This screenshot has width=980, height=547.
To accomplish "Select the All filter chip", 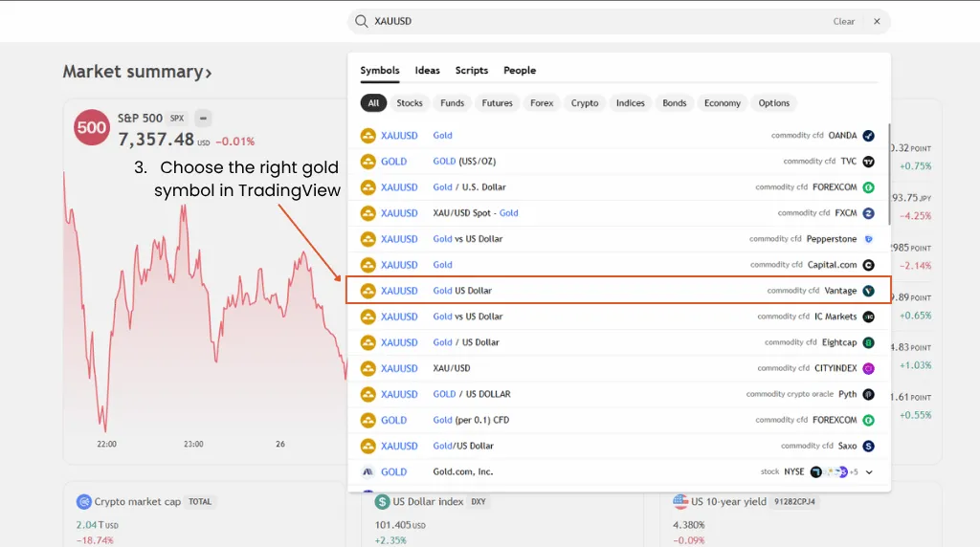I will point(373,103).
